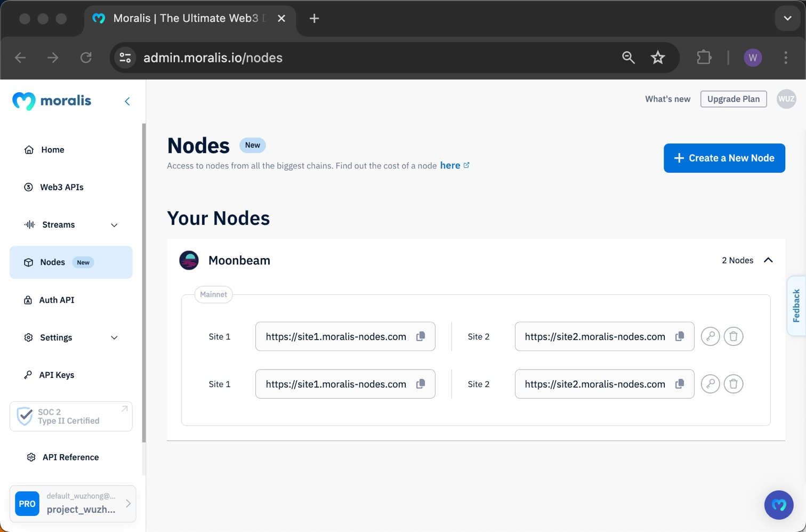This screenshot has height=532, width=806.
Task: Click second row site2.moralis-nodes.com field
Action: (604, 384)
